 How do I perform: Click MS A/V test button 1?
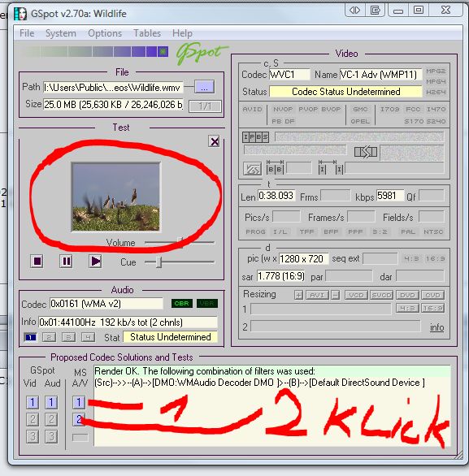(79, 402)
